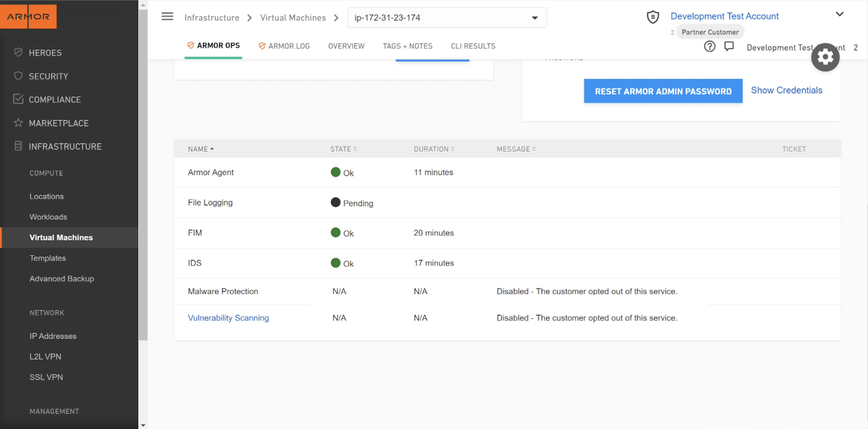
Task: Click Reset Armor Admin Password button
Action: (x=663, y=91)
